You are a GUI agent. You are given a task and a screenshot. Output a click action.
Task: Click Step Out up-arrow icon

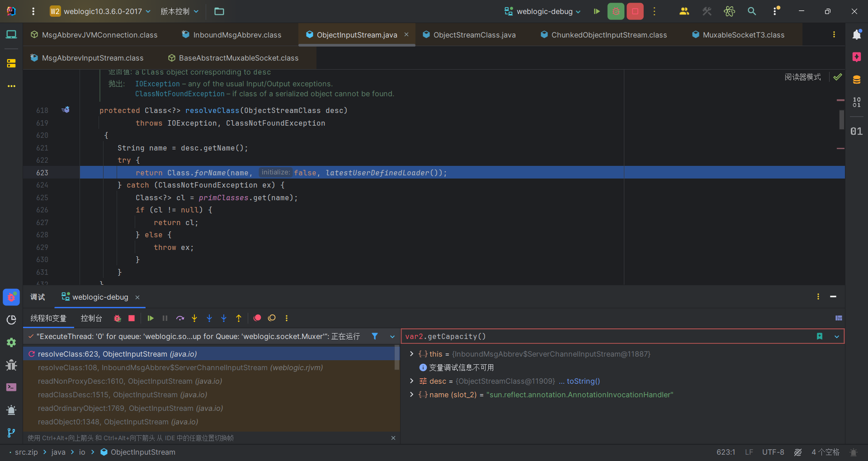(239, 318)
